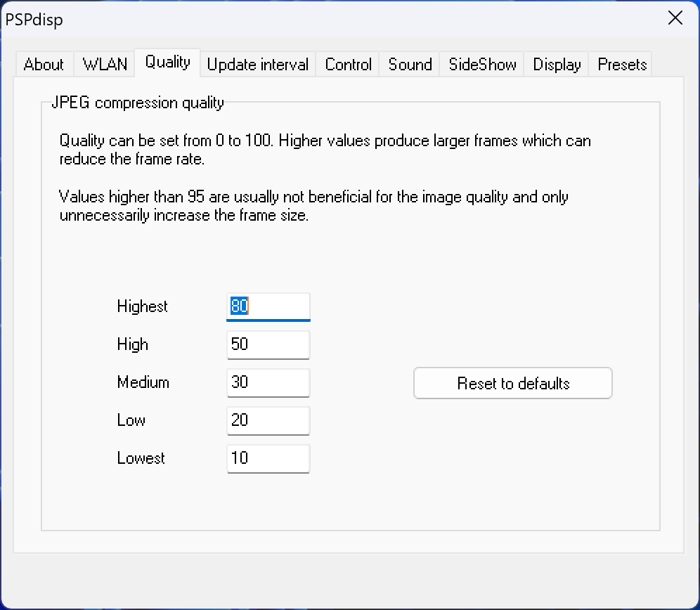Viewport: 700px width, 610px height.
Task: Switch to the About tab
Action: [44, 65]
